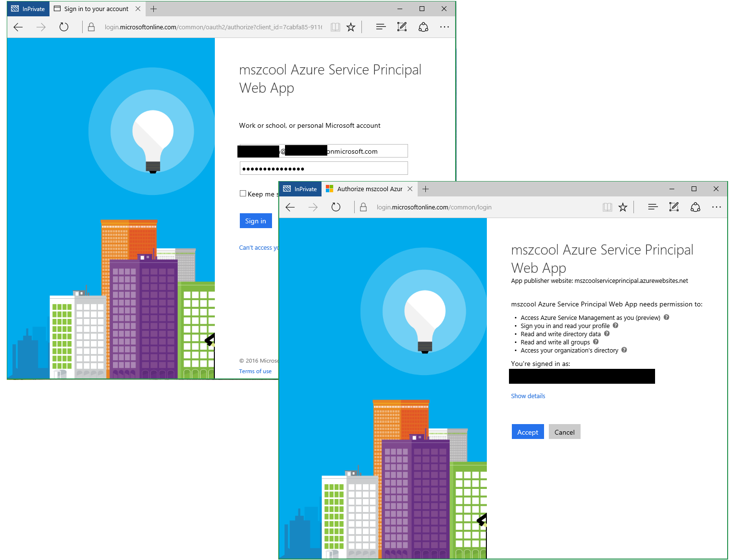Image resolution: width=731 pixels, height=560 pixels.
Task: Go forward in the Sign in window
Action: coord(41,27)
